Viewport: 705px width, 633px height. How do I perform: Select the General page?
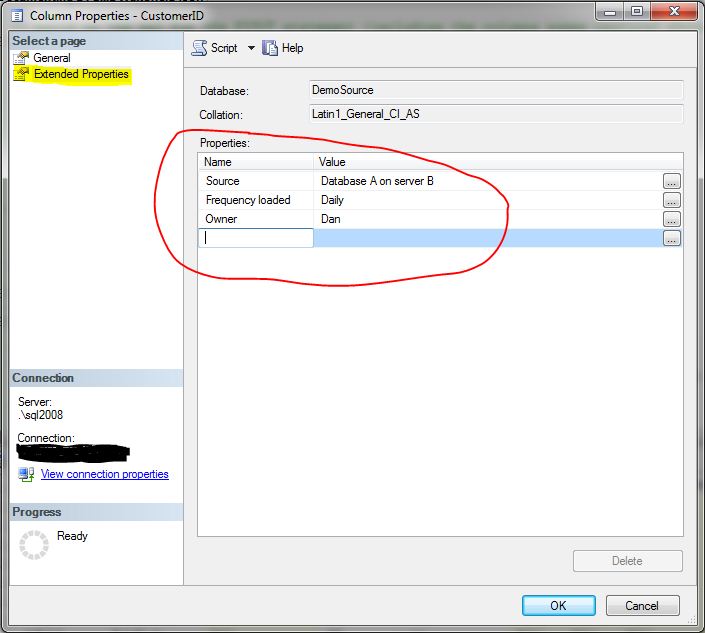pos(52,58)
